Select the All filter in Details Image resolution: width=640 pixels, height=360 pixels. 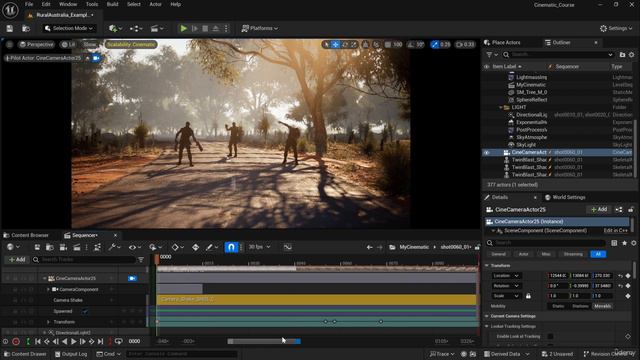tap(598, 254)
